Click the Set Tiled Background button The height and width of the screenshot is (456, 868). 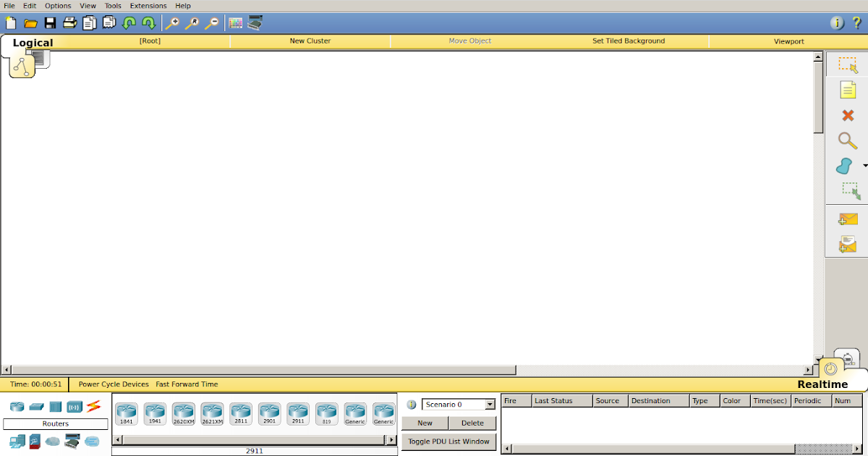point(629,41)
